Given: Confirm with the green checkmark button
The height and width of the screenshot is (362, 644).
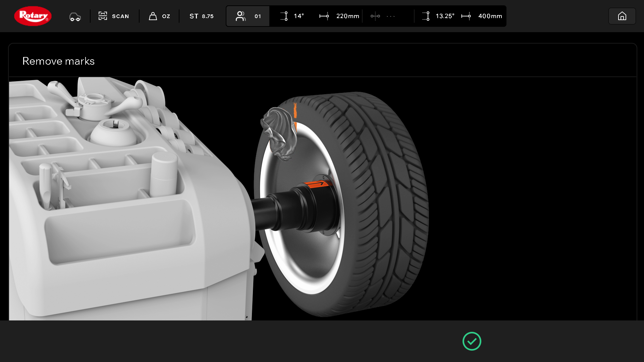Looking at the screenshot, I should pyautogui.click(x=472, y=341).
